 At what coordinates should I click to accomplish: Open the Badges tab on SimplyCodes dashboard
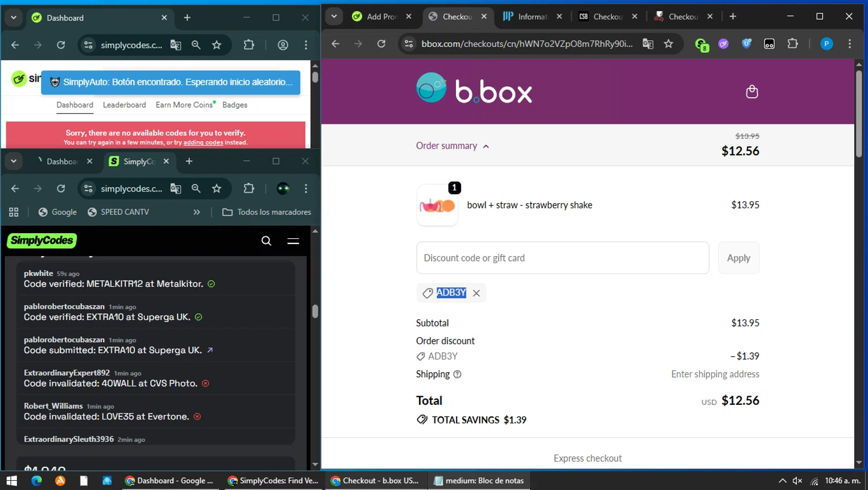[x=235, y=105]
